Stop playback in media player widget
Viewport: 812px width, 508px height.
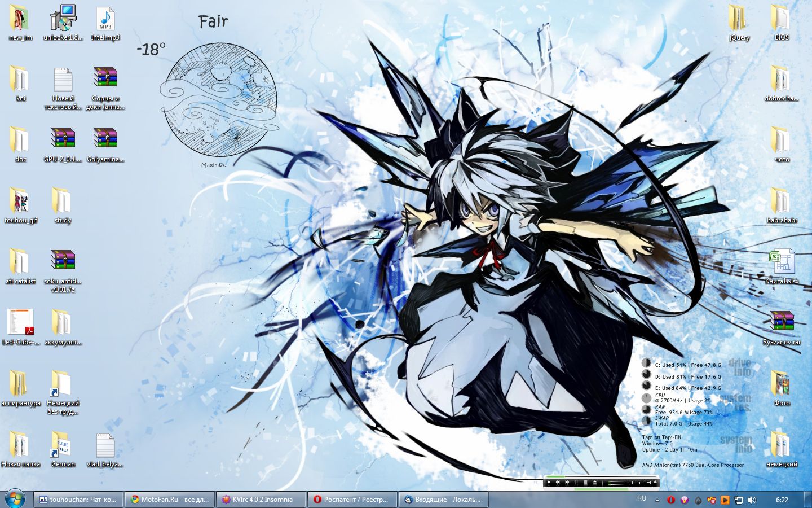(x=586, y=483)
